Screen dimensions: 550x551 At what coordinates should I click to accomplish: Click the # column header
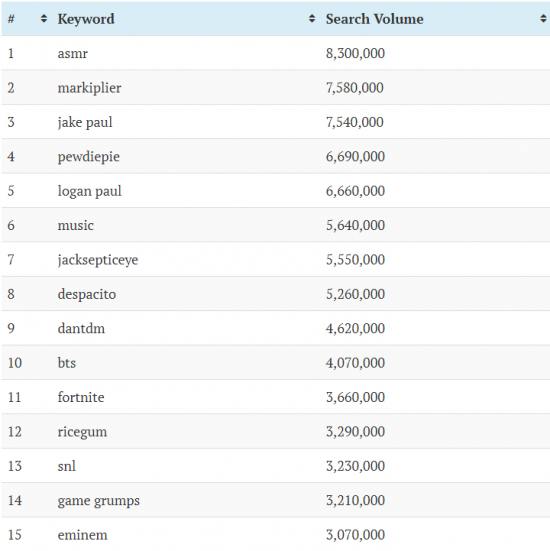11,19
